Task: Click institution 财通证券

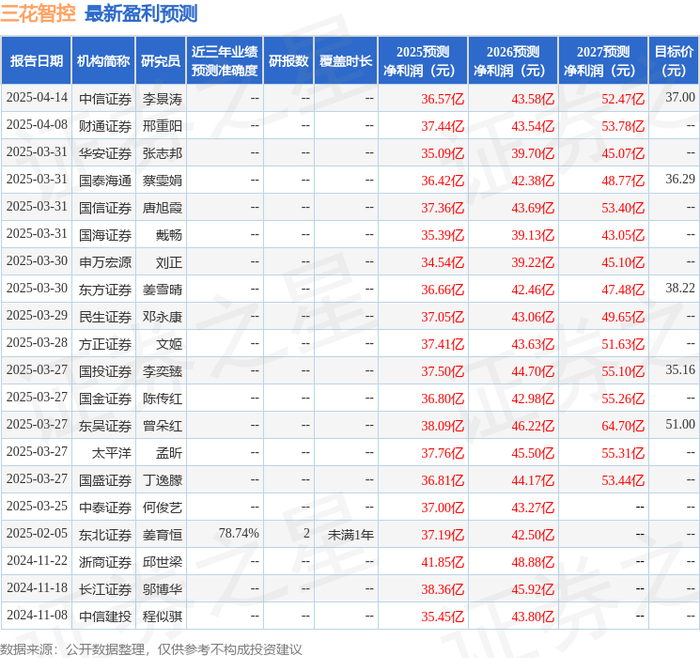Action: coord(105,126)
